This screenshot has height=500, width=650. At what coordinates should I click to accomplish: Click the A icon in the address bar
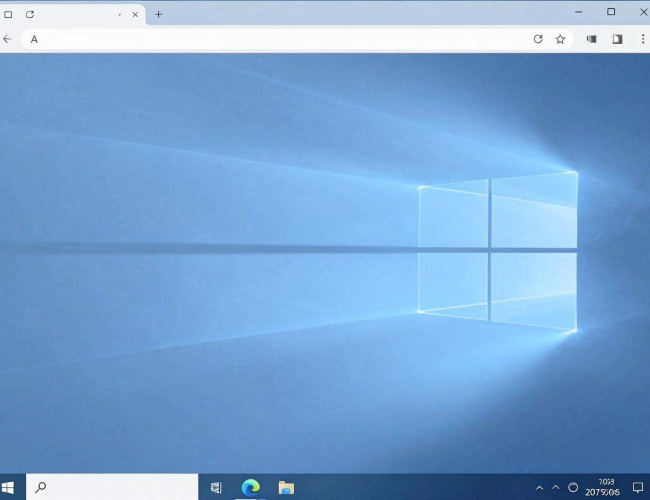click(34, 39)
